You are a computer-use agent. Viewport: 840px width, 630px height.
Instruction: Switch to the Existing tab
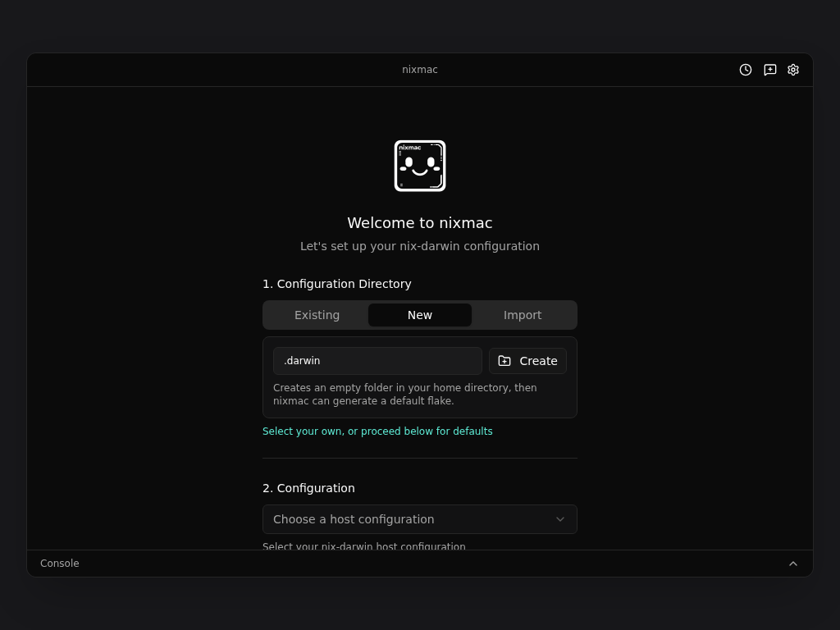[x=317, y=315]
